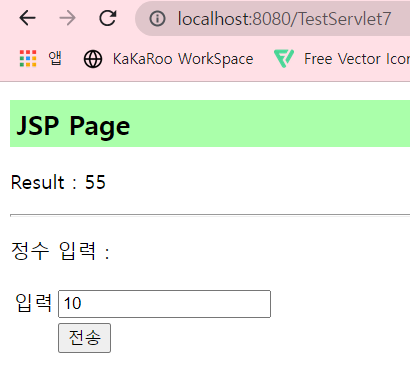
Task: Go back to the previous page
Action: click(27, 18)
